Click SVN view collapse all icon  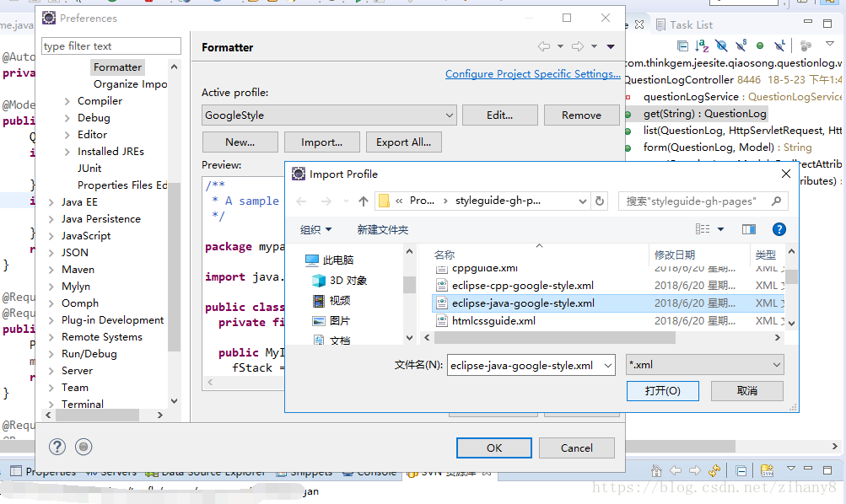[741, 471]
